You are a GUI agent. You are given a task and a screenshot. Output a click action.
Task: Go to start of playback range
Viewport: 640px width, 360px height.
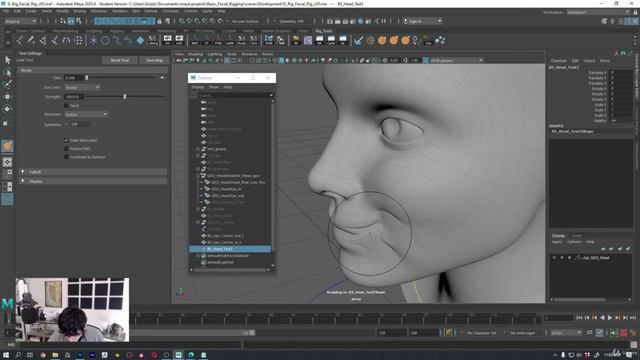pos(579,317)
